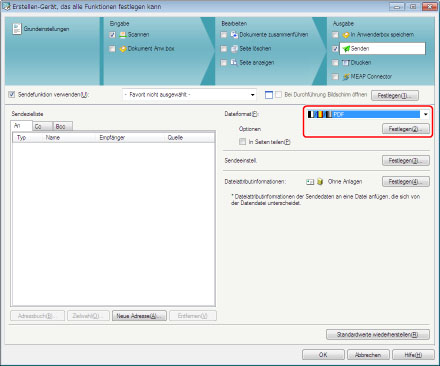Screen dimensions: 440x366
Task: Click the Dokumente zusammenführen icon
Action: [235, 35]
